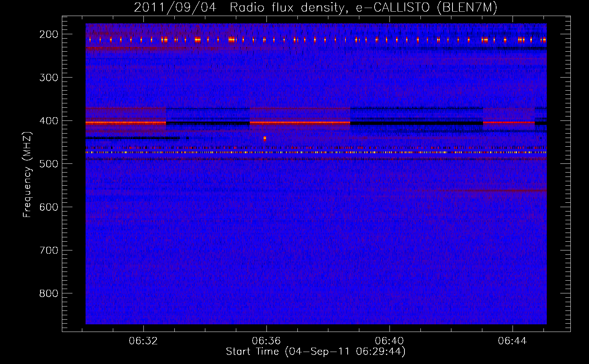
Task: Click the yellow dotted emission line near 475 MHz
Action: 316,152
